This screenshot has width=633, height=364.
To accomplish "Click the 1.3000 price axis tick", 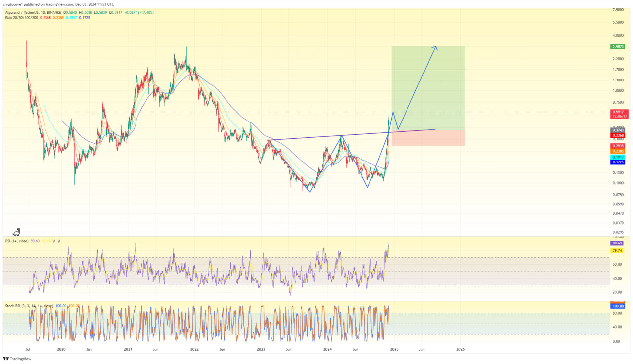I will point(618,80).
